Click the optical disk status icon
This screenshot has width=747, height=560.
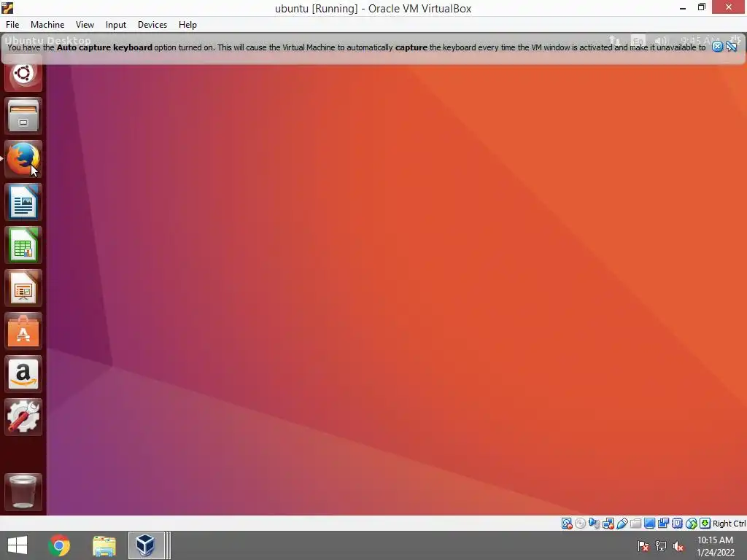click(x=580, y=524)
